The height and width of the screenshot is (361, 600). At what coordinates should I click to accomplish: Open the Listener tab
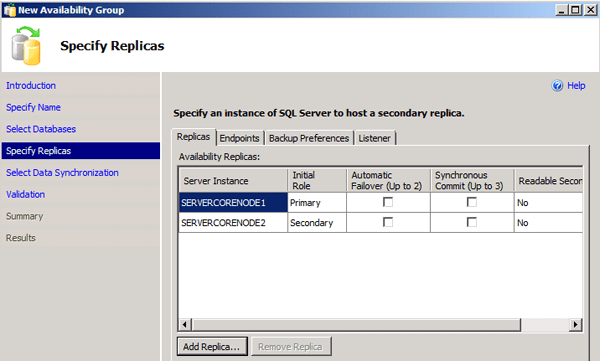coord(374,138)
